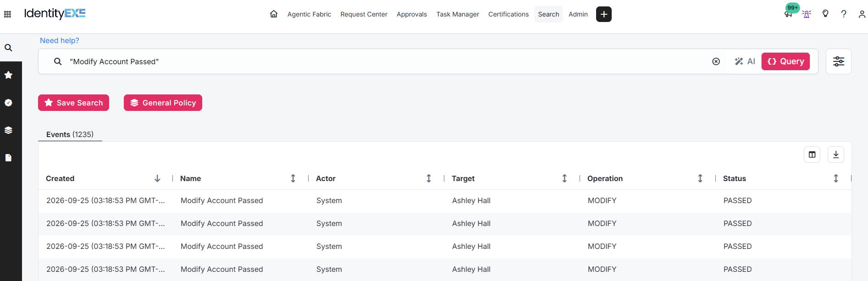Image resolution: width=868 pixels, height=281 pixels.
Task: Click the General Policy button
Action: click(163, 103)
